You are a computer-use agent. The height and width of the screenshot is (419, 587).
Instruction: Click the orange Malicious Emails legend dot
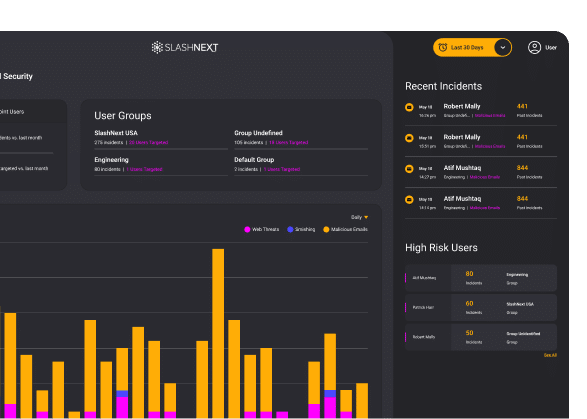click(x=326, y=230)
